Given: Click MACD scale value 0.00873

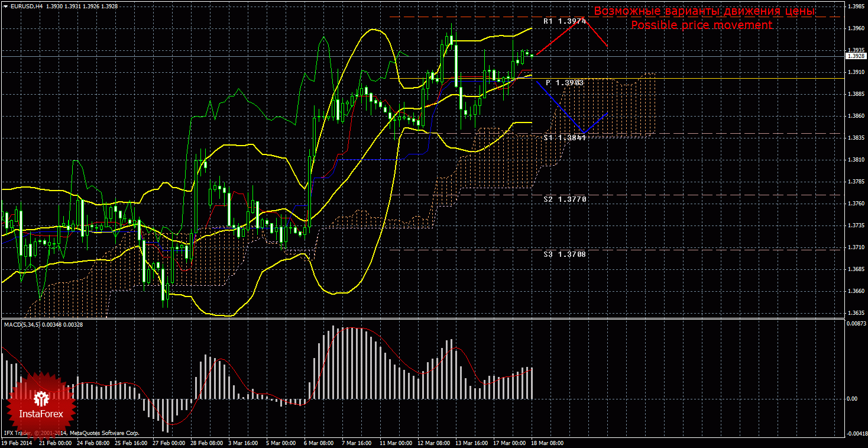Looking at the screenshot, I should pyautogui.click(x=856, y=324).
